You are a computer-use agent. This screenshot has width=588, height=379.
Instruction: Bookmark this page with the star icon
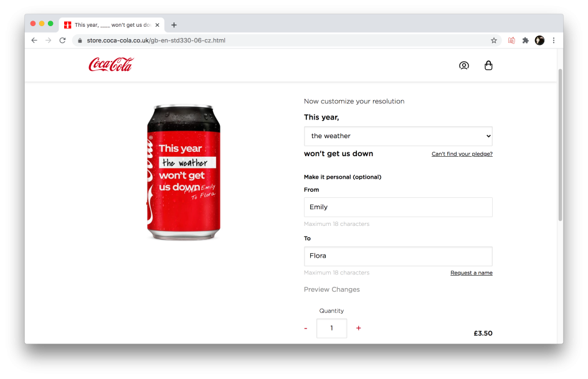coord(494,40)
